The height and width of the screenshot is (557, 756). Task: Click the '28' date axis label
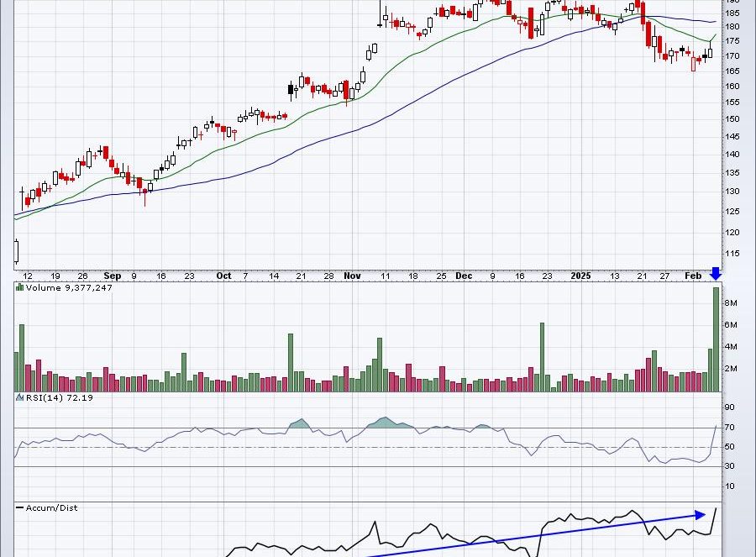328,276
